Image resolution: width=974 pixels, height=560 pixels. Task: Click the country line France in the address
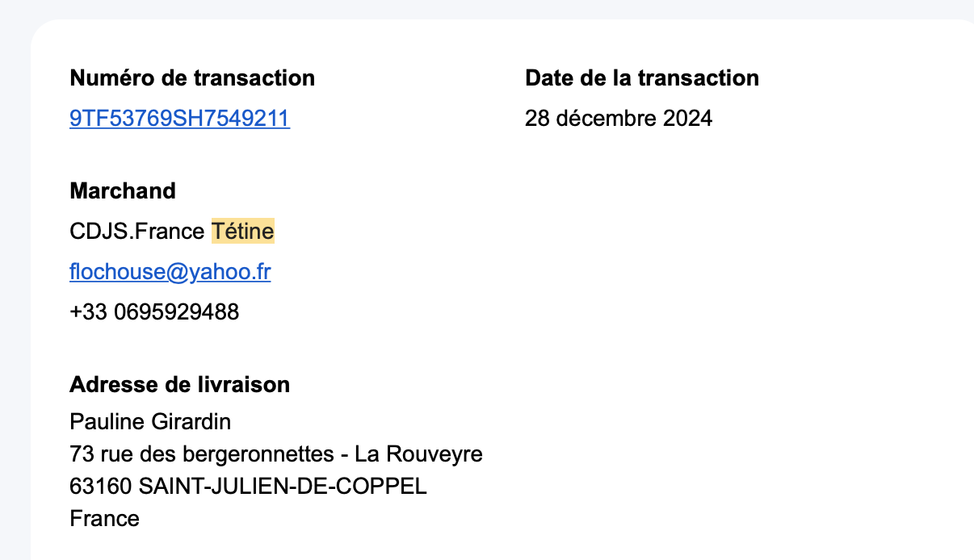tap(105, 518)
